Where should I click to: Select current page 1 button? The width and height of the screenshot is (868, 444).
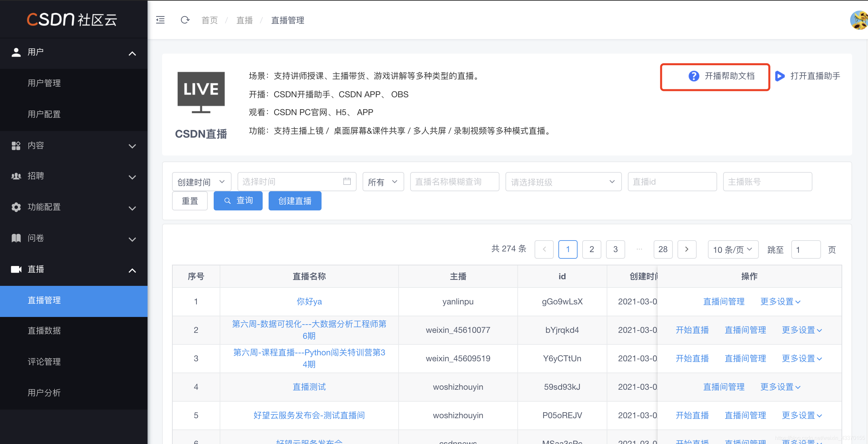(x=568, y=249)
